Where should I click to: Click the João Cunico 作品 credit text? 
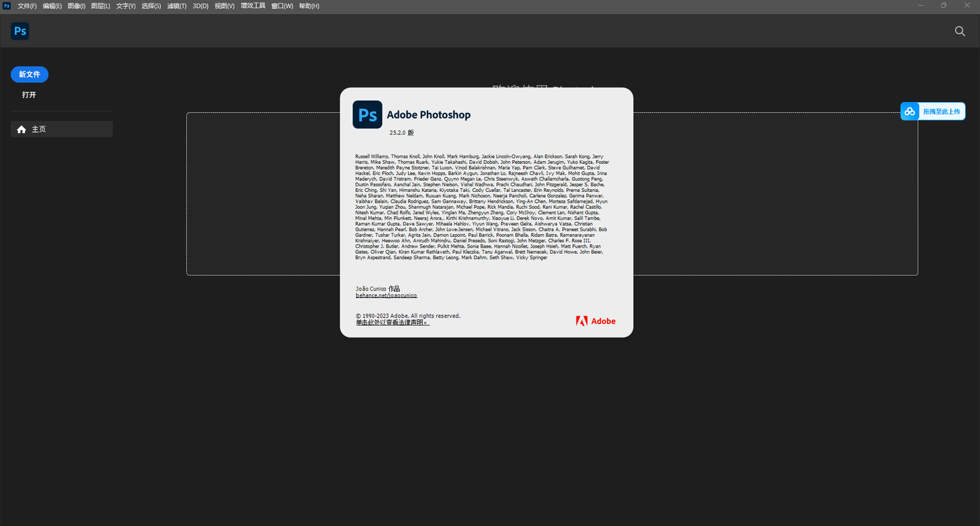point(378,289)
